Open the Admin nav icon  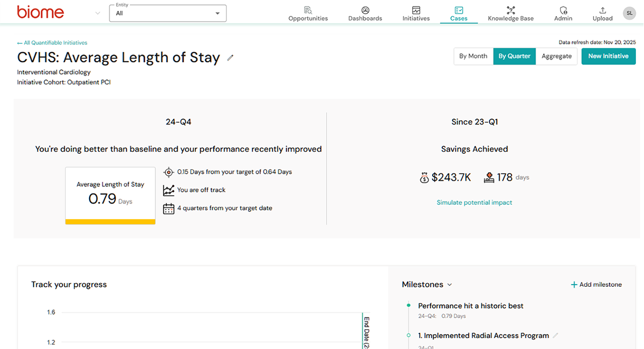pos(563,10)
